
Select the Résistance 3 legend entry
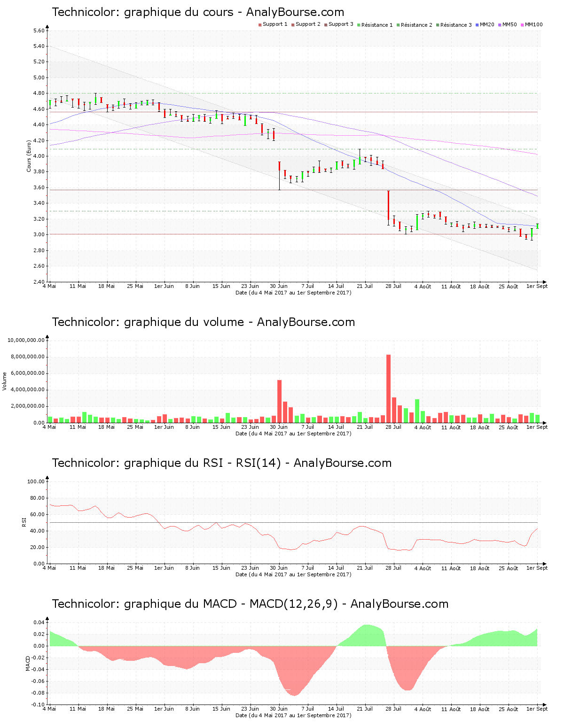(x=454, y=25)
